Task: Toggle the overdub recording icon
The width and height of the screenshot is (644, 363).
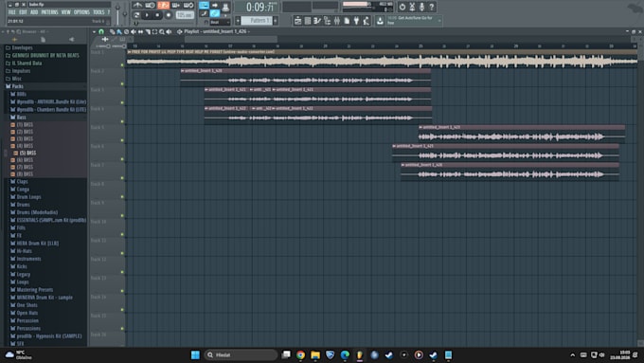Action: tap(176, 6)
